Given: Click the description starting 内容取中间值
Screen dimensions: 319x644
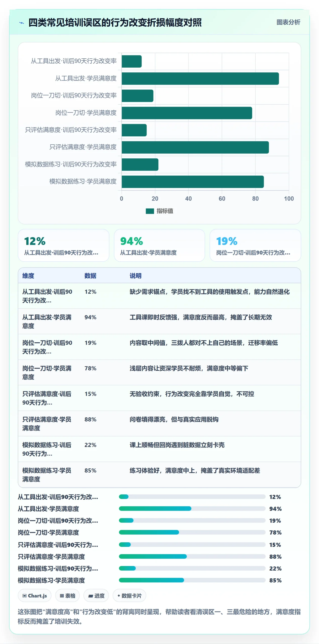Looking at the screenshot, I should [x=204, y=343].
